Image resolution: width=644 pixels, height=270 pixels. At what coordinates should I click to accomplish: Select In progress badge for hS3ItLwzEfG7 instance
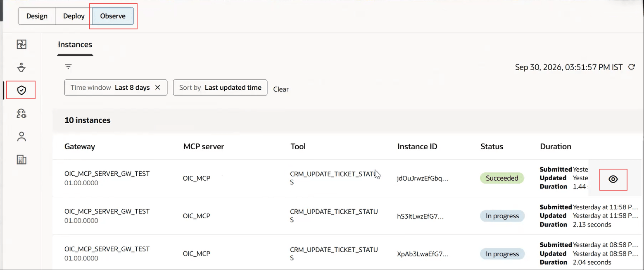(502, 216)
